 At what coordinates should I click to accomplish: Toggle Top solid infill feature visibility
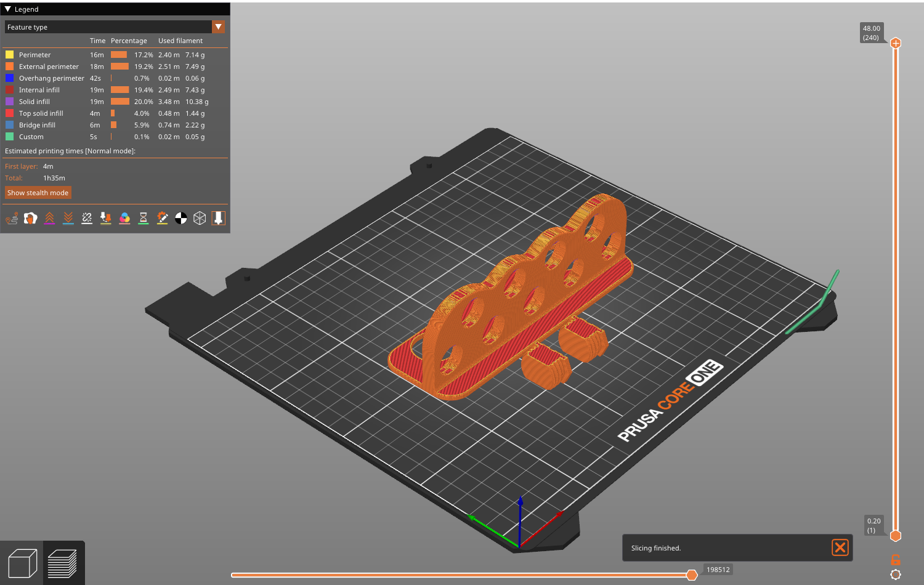[x=115, y=113]
